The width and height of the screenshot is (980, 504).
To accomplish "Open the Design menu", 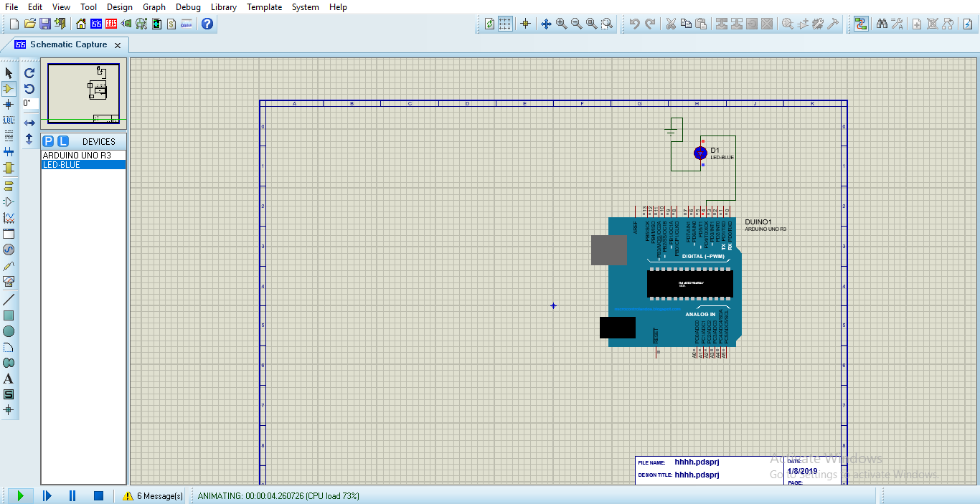I will [120, 7].
